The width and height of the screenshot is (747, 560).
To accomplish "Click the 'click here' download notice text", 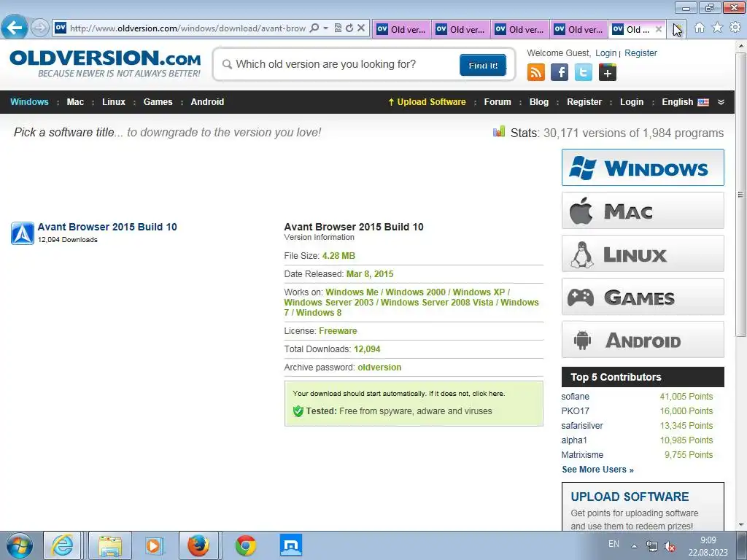I will point(488,393).
